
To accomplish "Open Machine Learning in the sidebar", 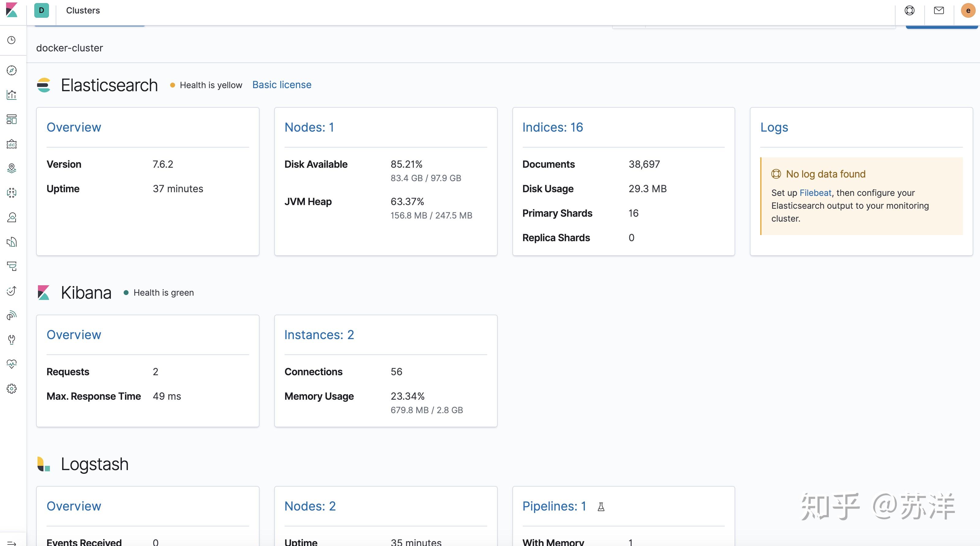I will pyautogui.click(x=12, y=193).
